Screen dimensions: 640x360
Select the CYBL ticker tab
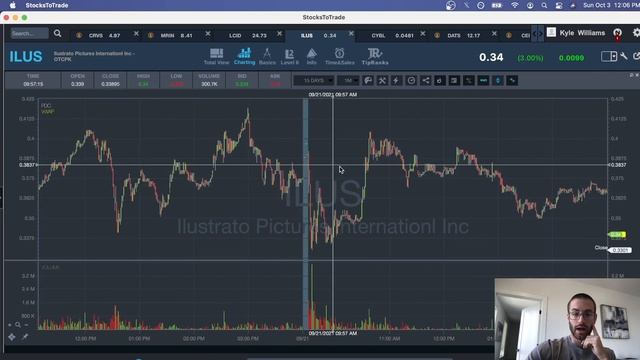tap(392, 36)
